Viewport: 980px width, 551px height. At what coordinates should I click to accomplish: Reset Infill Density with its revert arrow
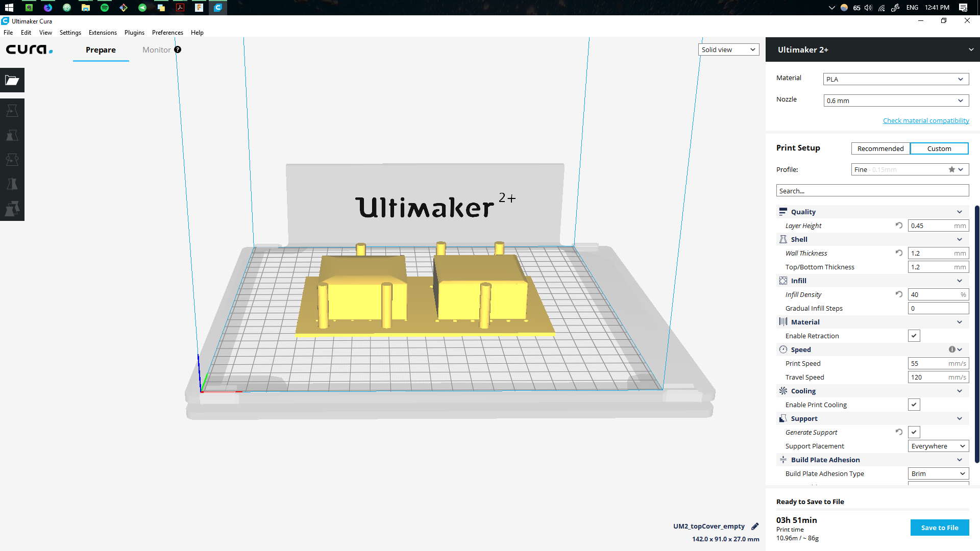[899, 294]
